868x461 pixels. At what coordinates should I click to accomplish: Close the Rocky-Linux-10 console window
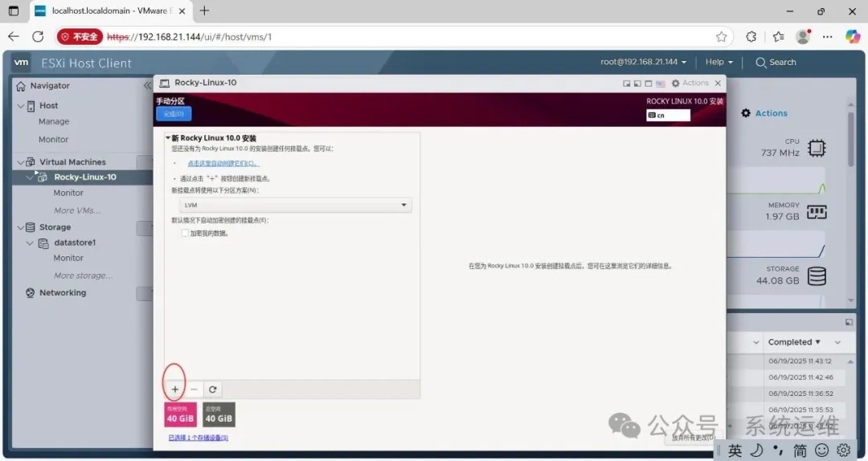718,83
